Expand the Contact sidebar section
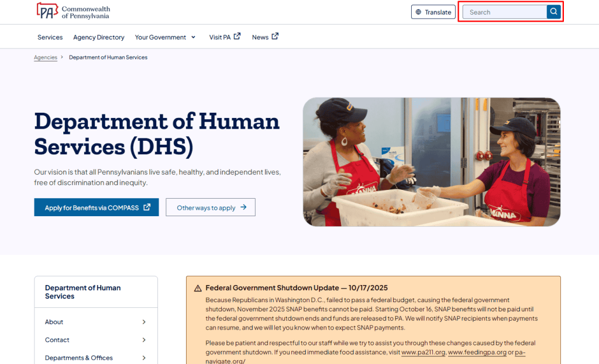599x364 pixels. (x=144, y=340)
